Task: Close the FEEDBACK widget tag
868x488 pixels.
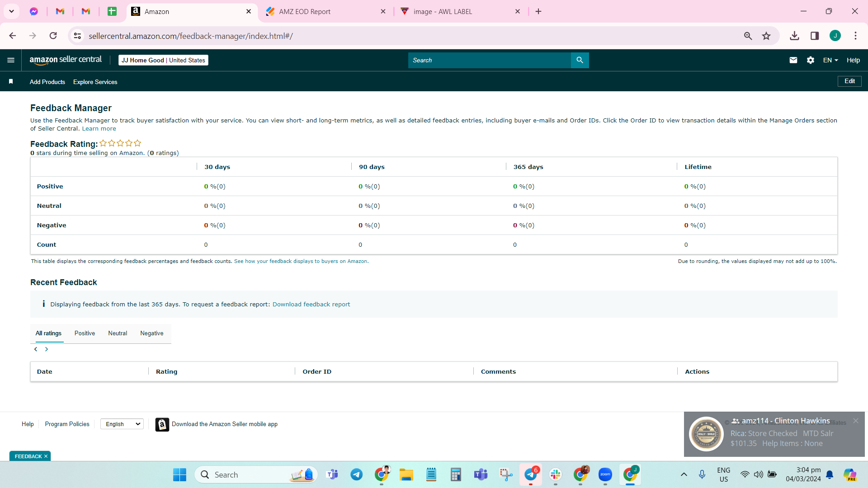Action: (x=46, y=456)
